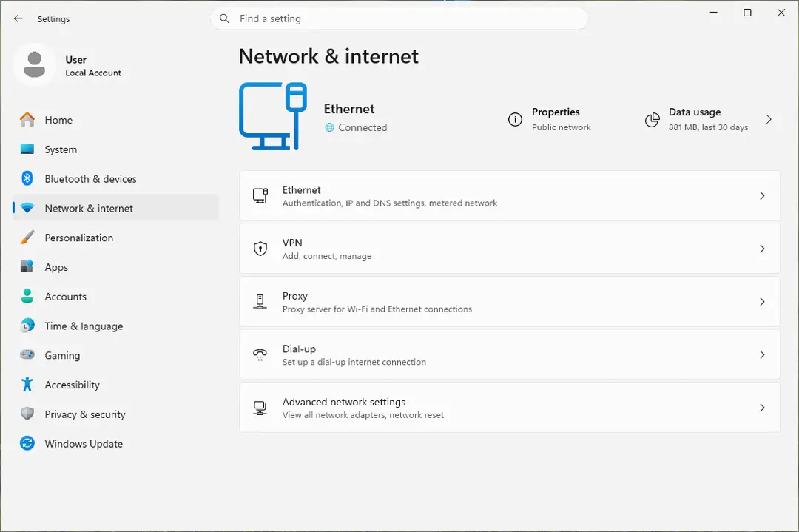View Data usage 881 MB text
Screen dimensions: 799x532
pos(708,127)
